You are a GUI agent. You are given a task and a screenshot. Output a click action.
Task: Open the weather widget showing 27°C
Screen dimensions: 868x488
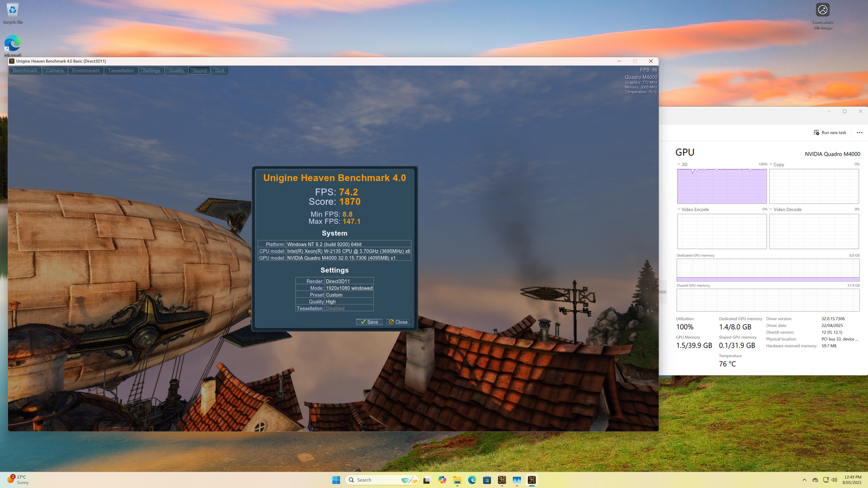pos(17,480)
